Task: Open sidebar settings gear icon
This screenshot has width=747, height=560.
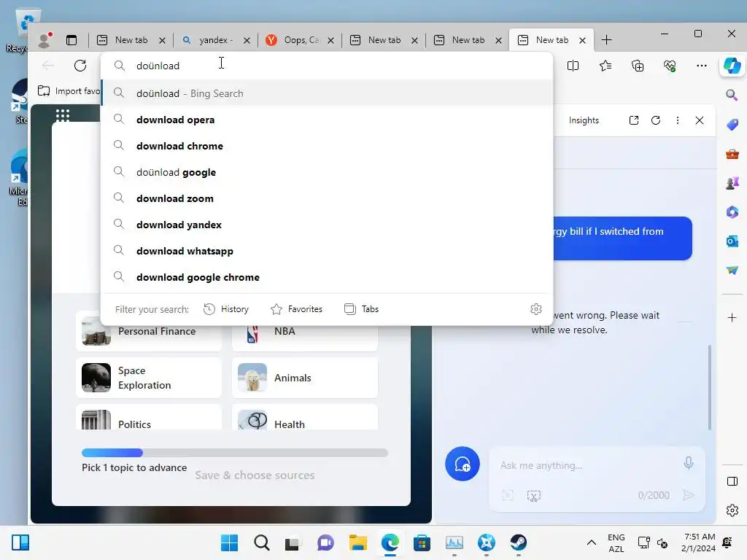Action: coord(732,510)
